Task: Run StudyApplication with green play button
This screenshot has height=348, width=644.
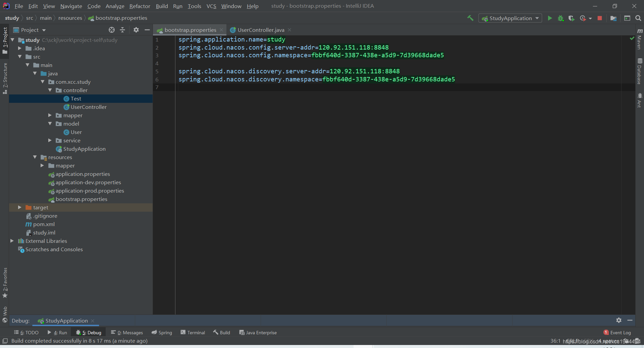Action: [550, 18]
